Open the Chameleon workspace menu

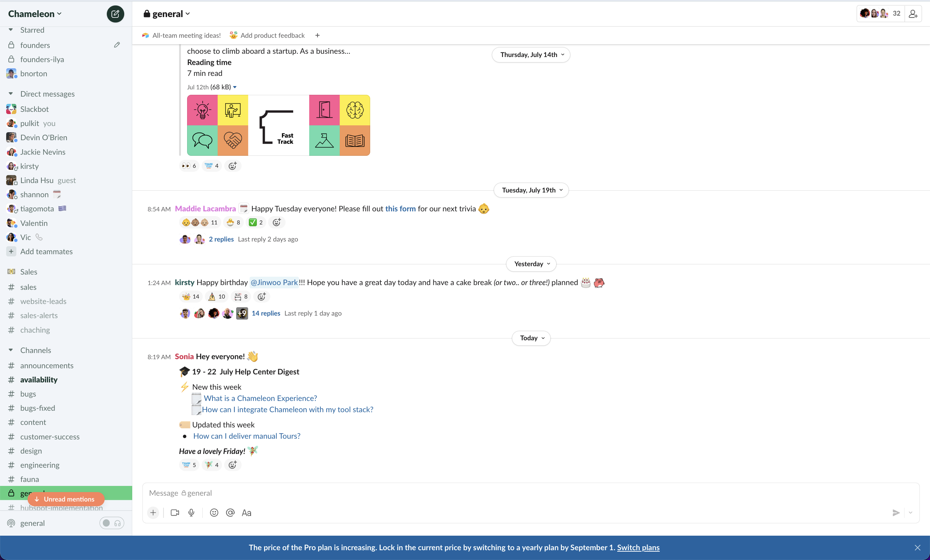[35, 14]
